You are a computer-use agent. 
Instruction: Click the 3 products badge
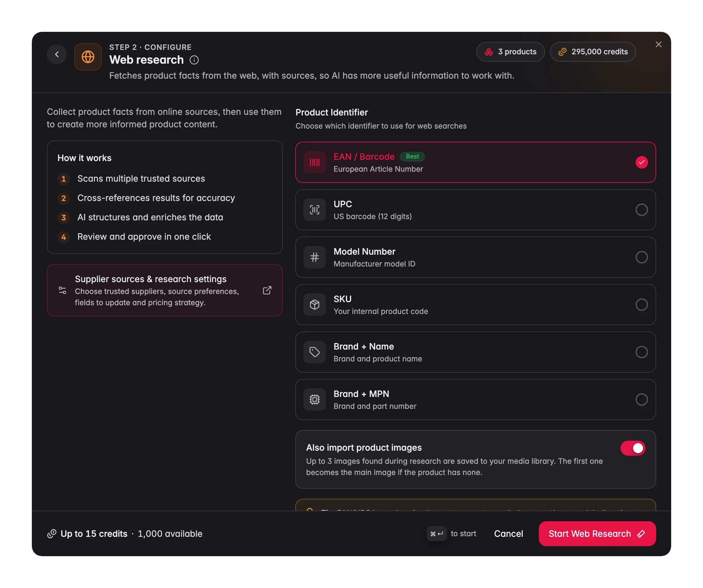(x=510, y=51)
